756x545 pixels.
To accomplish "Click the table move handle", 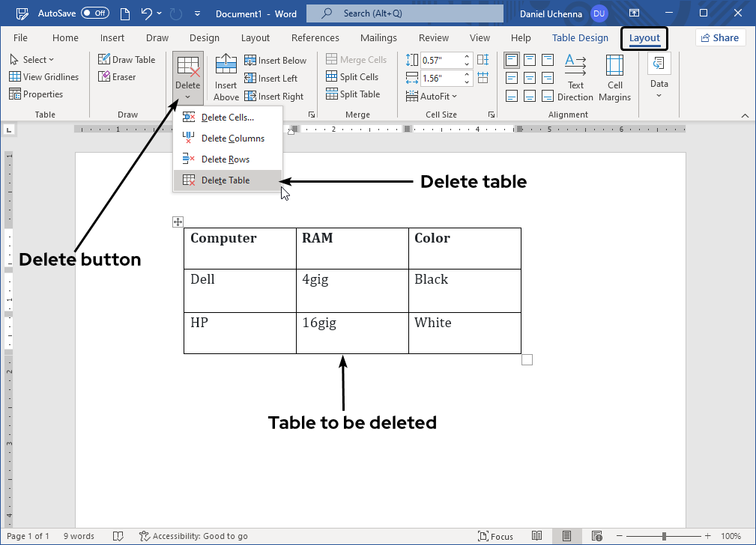I will (x=178, y=222).
